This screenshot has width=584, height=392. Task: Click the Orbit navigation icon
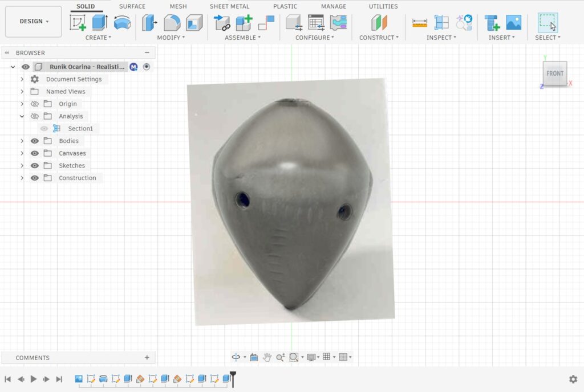coord(236,357)
